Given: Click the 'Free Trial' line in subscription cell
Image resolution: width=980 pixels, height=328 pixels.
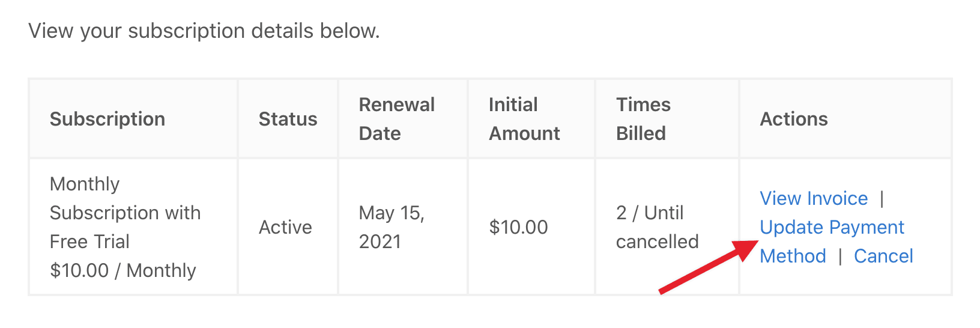Looking at the screenshot, I should pyautogui.click(x=89, y=241).
